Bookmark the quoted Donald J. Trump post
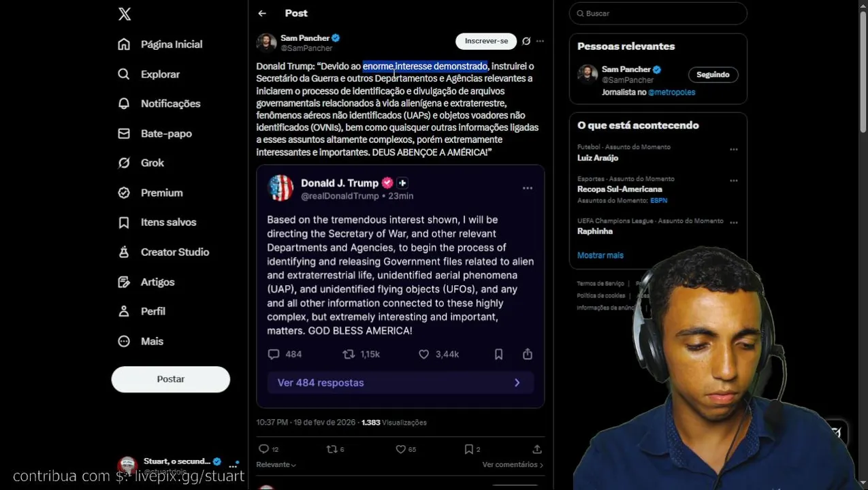This screenshot has height=490, width=868. pyautogui.click(x=498, y=354)
